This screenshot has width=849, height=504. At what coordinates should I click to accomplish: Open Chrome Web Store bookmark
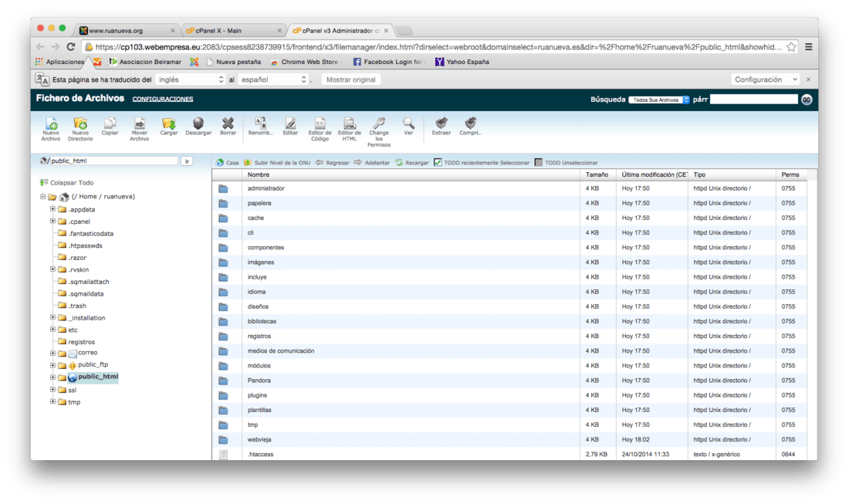305,62
